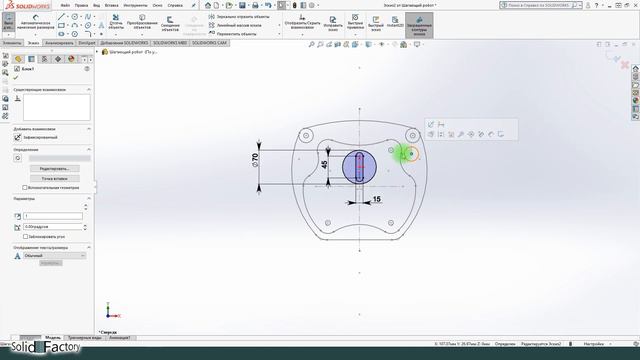Click the Insertion Point button
The image size is (640, 360).
coord(55,179)
